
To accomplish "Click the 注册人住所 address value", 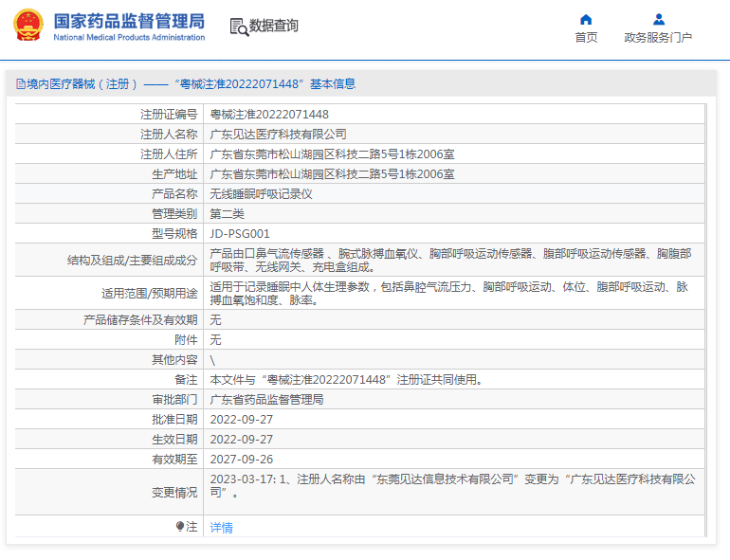I will pyautogui.click(x=332, y=154).
